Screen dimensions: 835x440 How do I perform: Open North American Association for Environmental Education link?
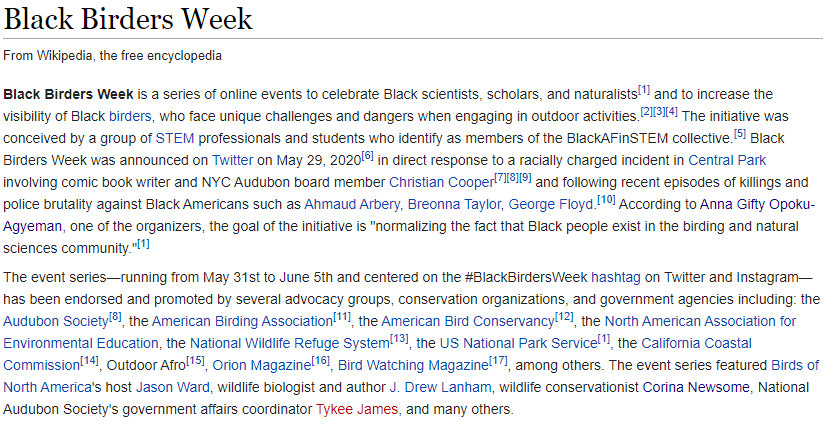[700, 322]
